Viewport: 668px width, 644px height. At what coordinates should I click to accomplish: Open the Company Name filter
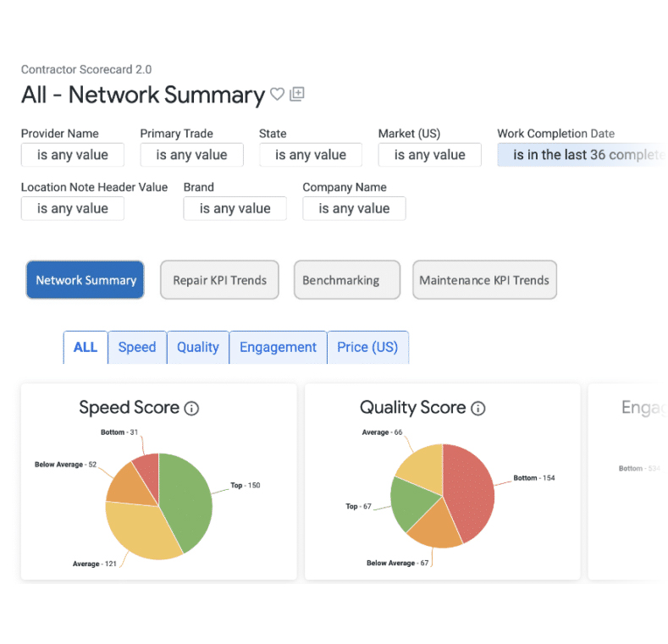354,208
